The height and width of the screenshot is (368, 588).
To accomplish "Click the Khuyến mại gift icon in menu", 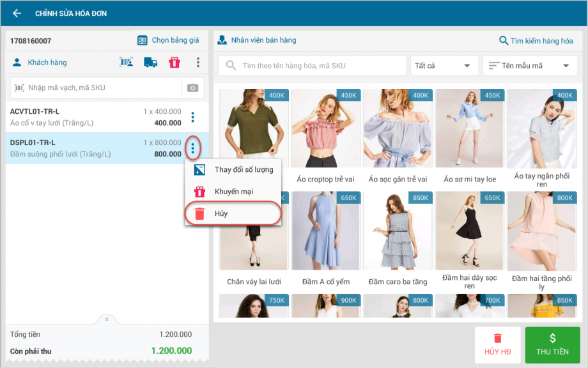I will [x=199, y=192].
